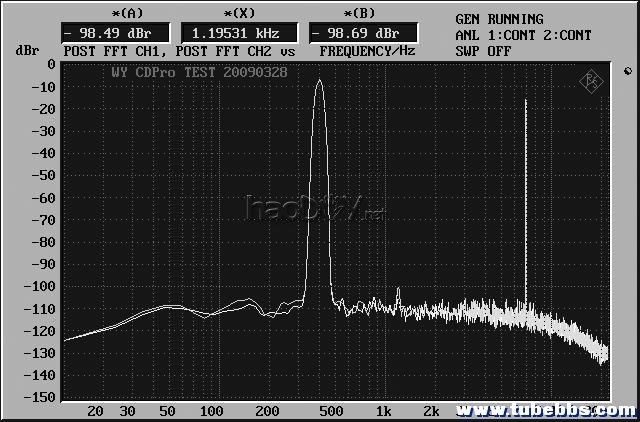Image resolution: width=640 pixels, height=422 pixels.
Task: Click the *(A) cursor label
Action: click(x=100, y=12)
